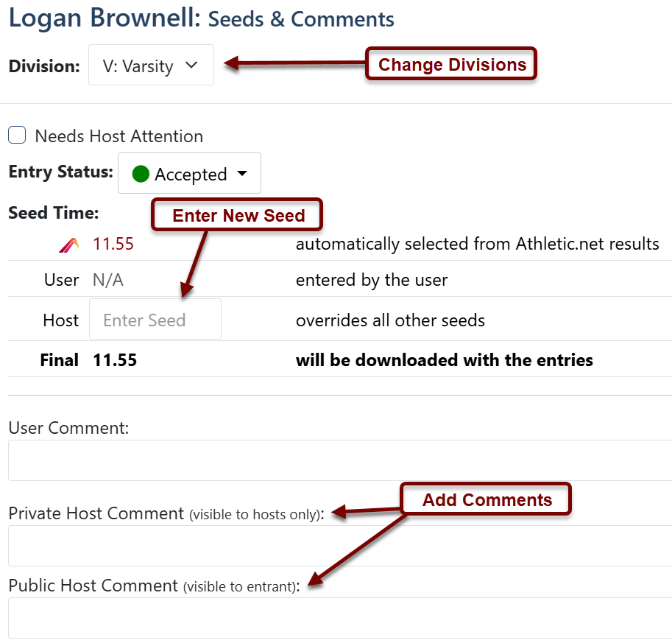Click the Enter New Seed callout label

tap(237, 215)
